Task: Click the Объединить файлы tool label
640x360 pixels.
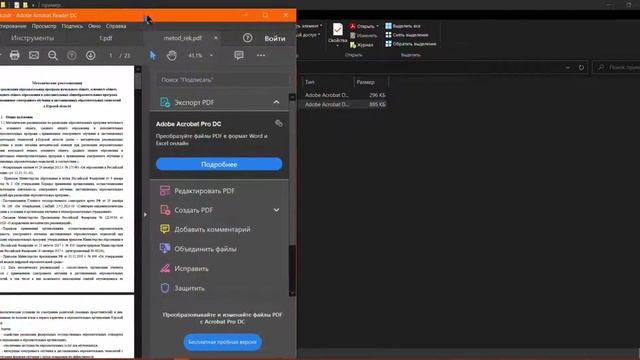Action: click(x=205, y=249)
